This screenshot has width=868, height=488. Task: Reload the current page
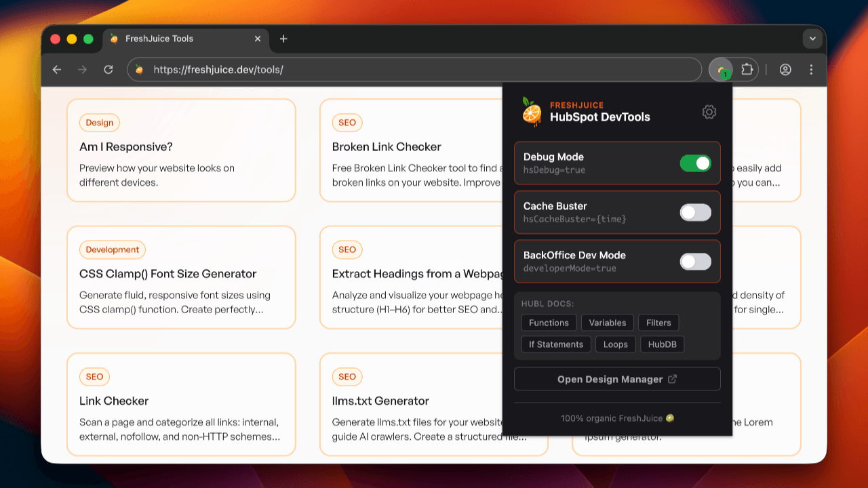pyautogui.click(x=108, y=69)
